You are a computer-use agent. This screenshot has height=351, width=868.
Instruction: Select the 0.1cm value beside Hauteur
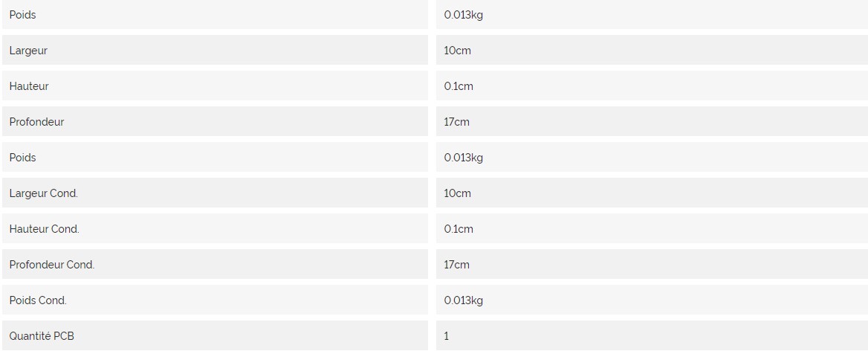click(x=459, y=86)
